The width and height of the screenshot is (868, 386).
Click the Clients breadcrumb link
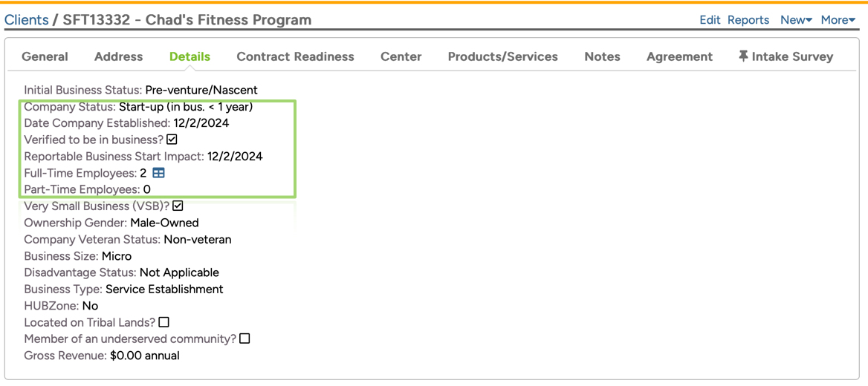pyautogui.click(x=26, y=20)
